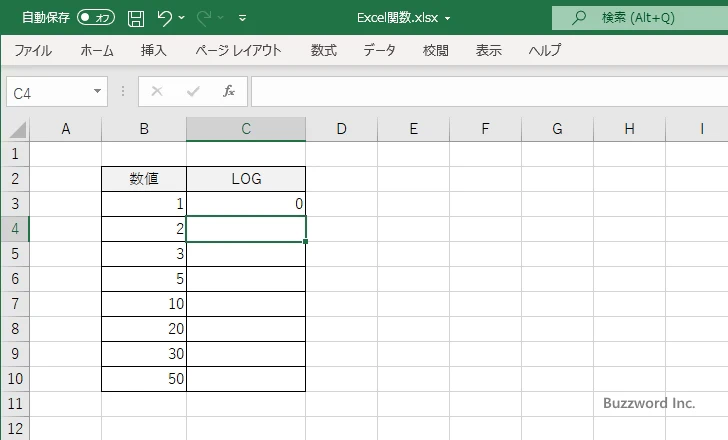
Task: Click empty LOG cell beside 10
Action: 246,304
